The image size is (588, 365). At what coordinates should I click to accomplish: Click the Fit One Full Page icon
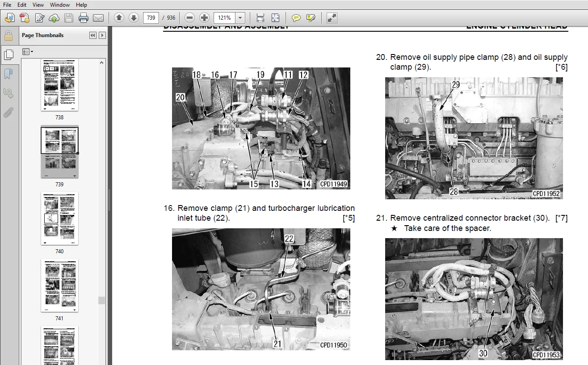click(275, 18)
